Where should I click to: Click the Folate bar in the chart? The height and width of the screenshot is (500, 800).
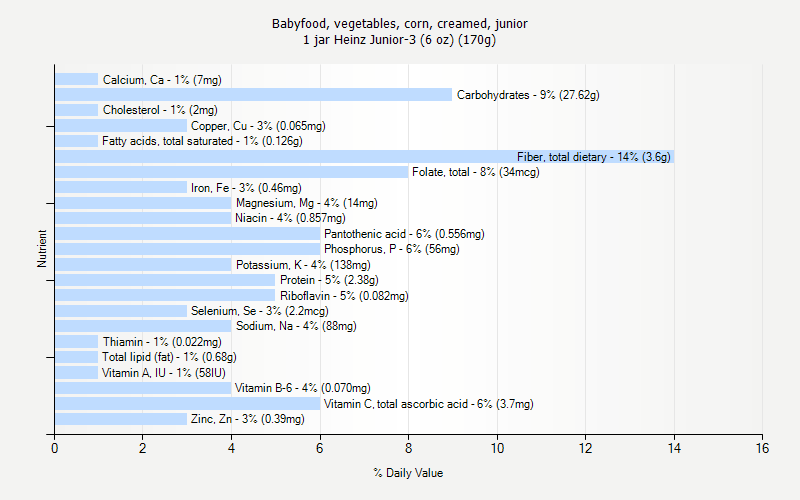pyautogui.click(x=232, y=172)
